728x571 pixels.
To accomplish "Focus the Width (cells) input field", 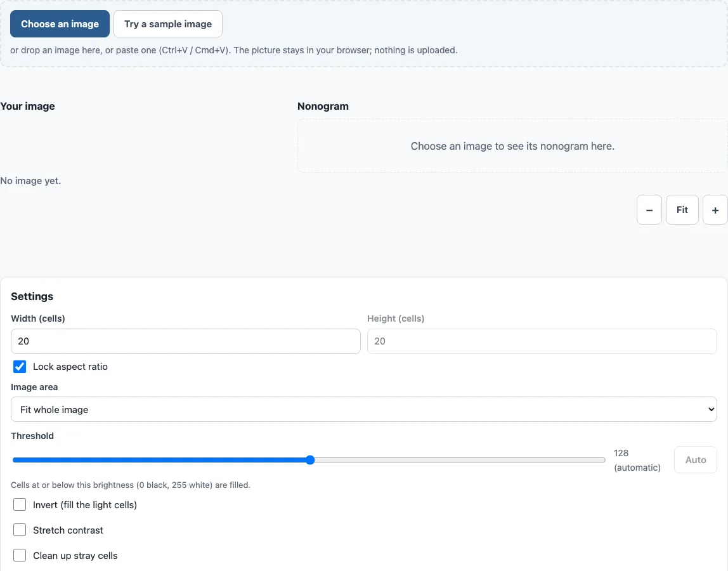I will (186, 341).
